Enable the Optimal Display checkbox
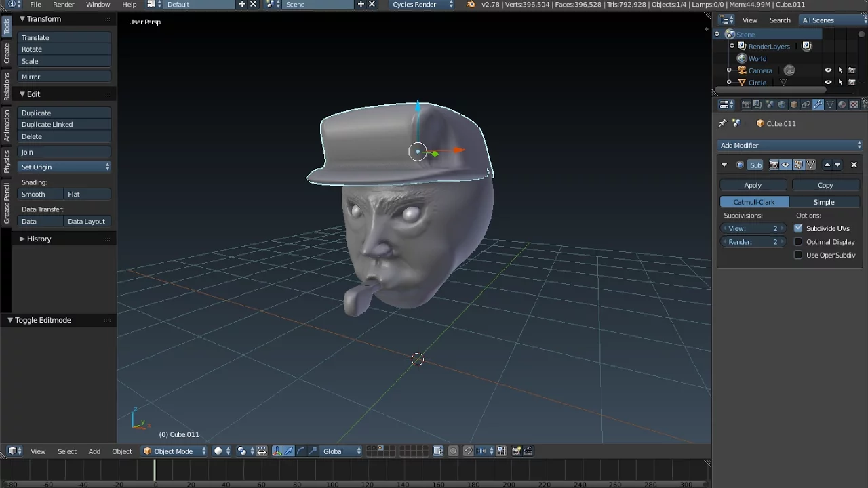The image size is (868, 488). coord(798,242)
